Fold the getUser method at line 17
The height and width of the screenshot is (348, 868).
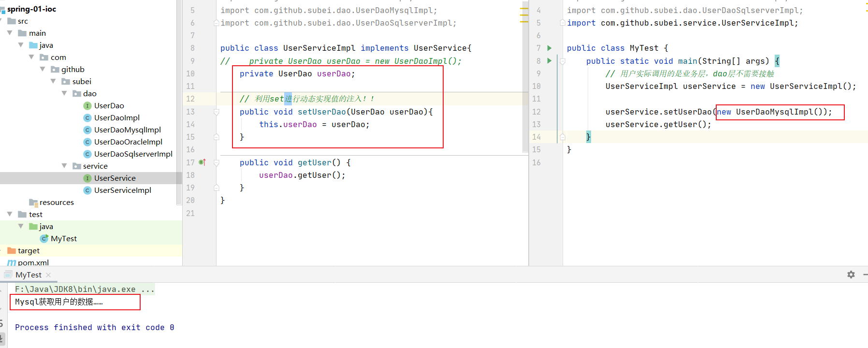(217, 162)
